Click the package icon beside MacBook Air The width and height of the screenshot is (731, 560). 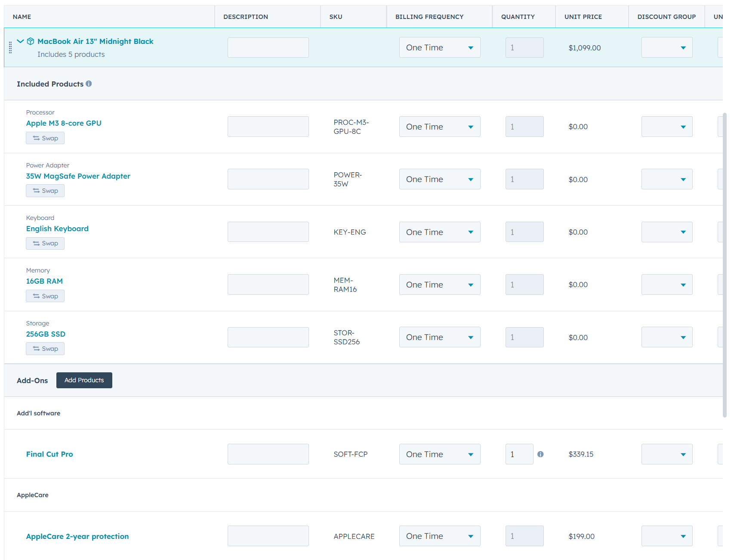30,41
